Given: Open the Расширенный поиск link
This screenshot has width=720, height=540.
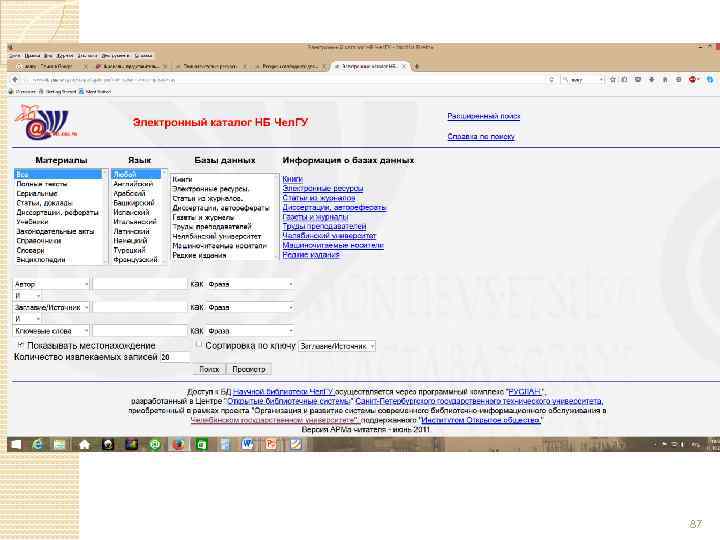Looking at the screenshot, I should point(484,116).
